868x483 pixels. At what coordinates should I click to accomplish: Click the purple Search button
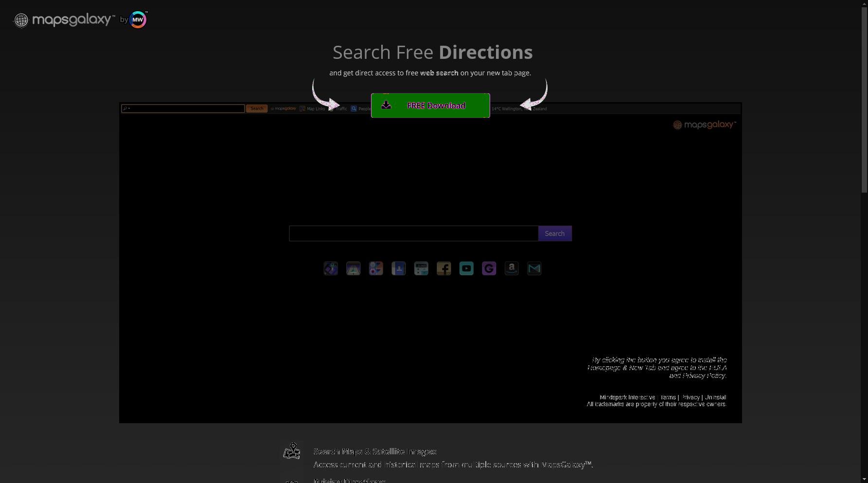tap(555, 233)
